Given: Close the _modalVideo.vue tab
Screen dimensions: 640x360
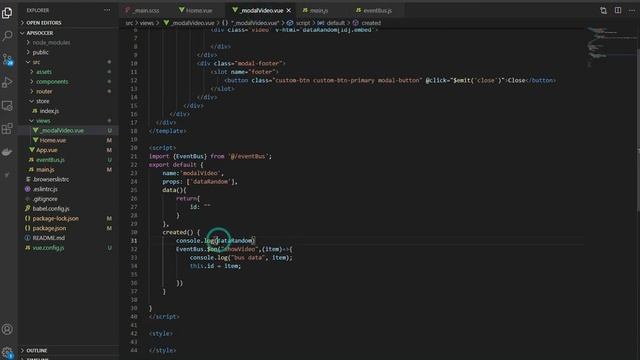Looking at the screenshot, I should coord(289,11).
